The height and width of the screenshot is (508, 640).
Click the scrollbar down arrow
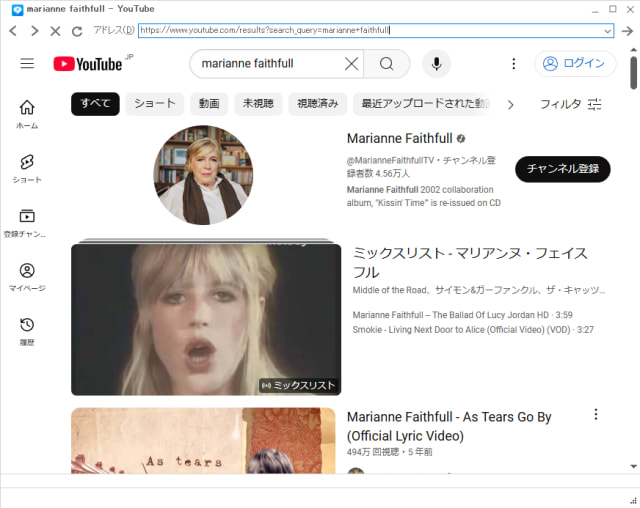pyautogui.click(x=633, y=466)
